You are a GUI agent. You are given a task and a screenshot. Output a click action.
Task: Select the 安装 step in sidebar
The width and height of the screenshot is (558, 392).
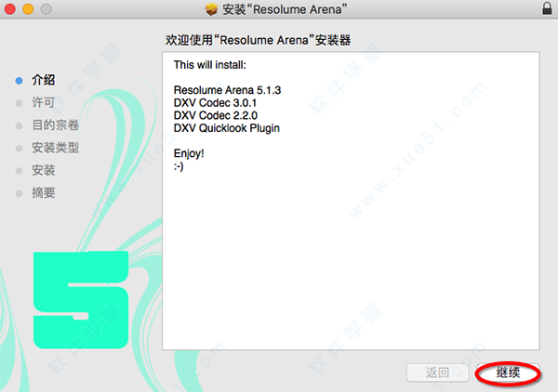point(43,170)
